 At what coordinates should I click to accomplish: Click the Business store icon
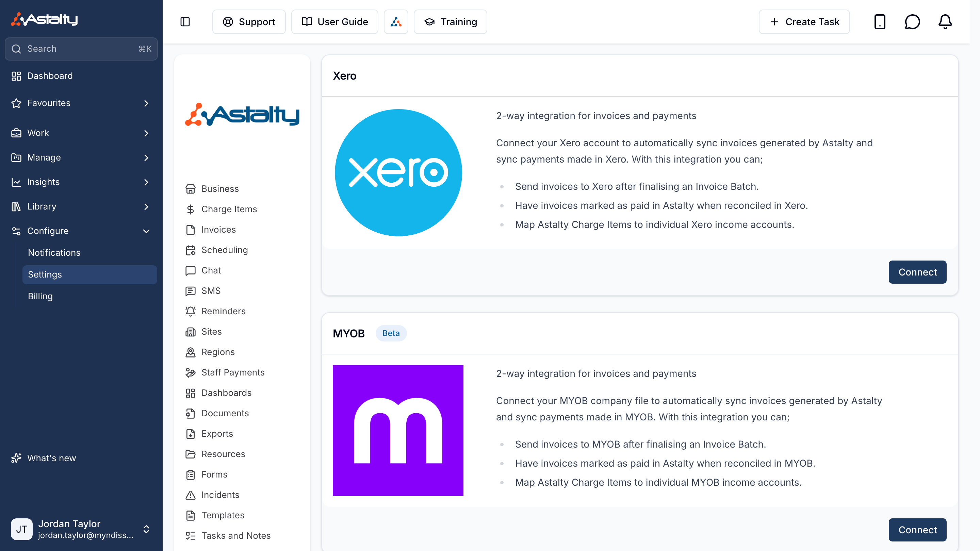190,189
